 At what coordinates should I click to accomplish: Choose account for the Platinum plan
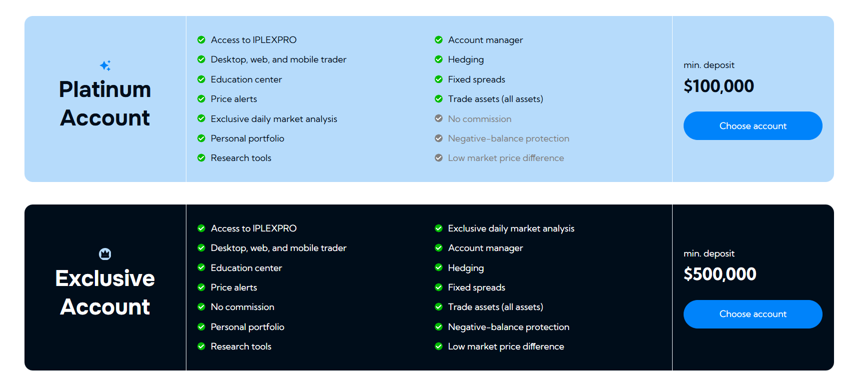click(753, 125)
